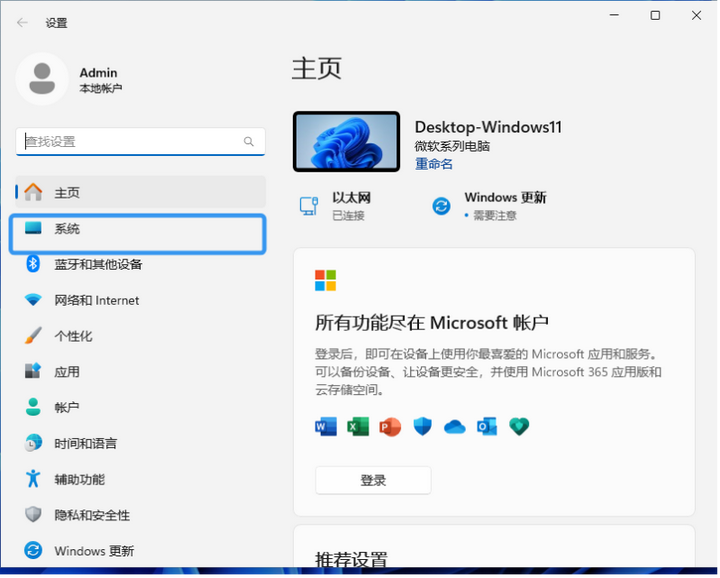Click the 登录 sign-in button

tap(374, 482)
